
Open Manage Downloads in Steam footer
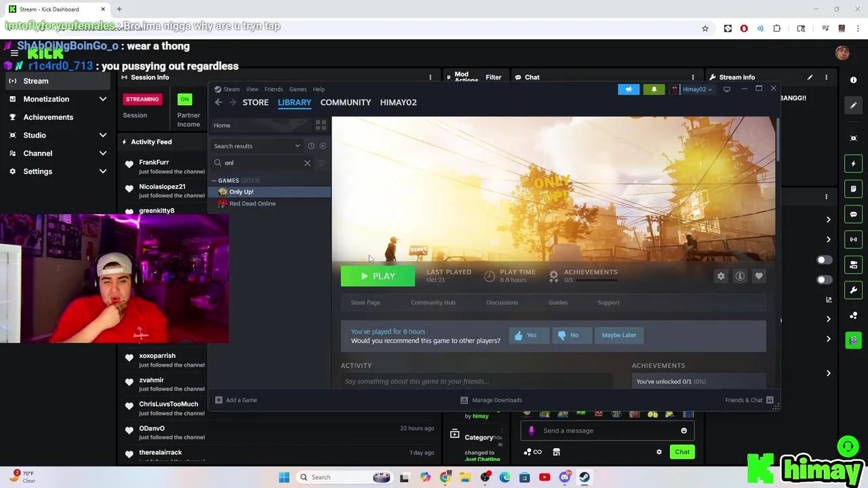[491, 400]
